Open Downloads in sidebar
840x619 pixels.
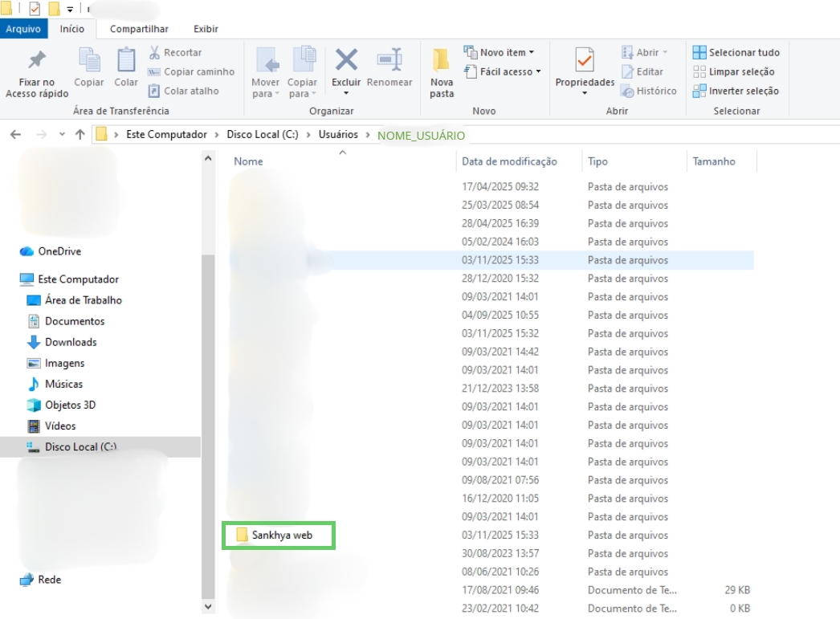62,342
